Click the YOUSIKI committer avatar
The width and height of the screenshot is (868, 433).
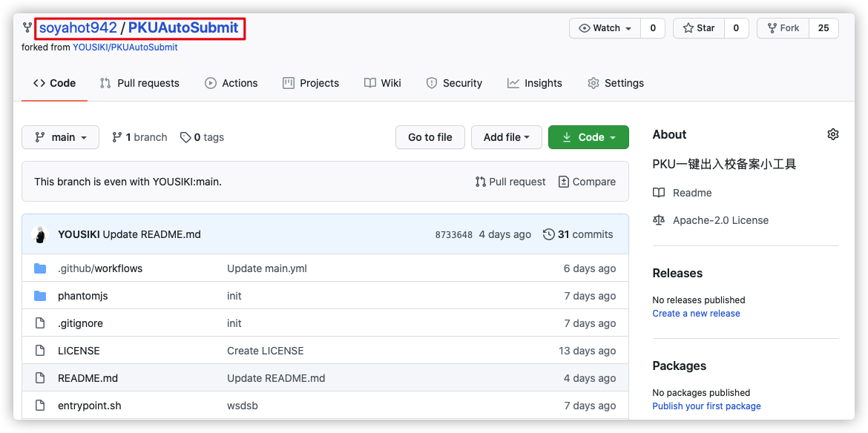click(40, 234)
